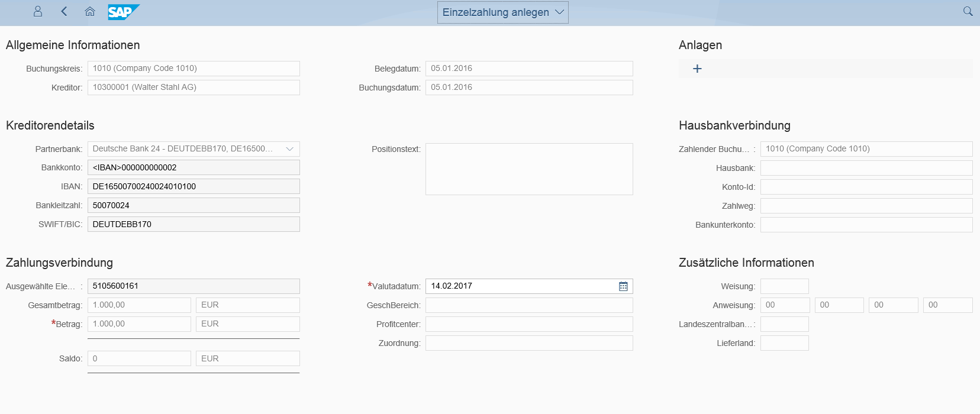Go to the home page icon
The image size is (980, 414).
coord(90,11)
